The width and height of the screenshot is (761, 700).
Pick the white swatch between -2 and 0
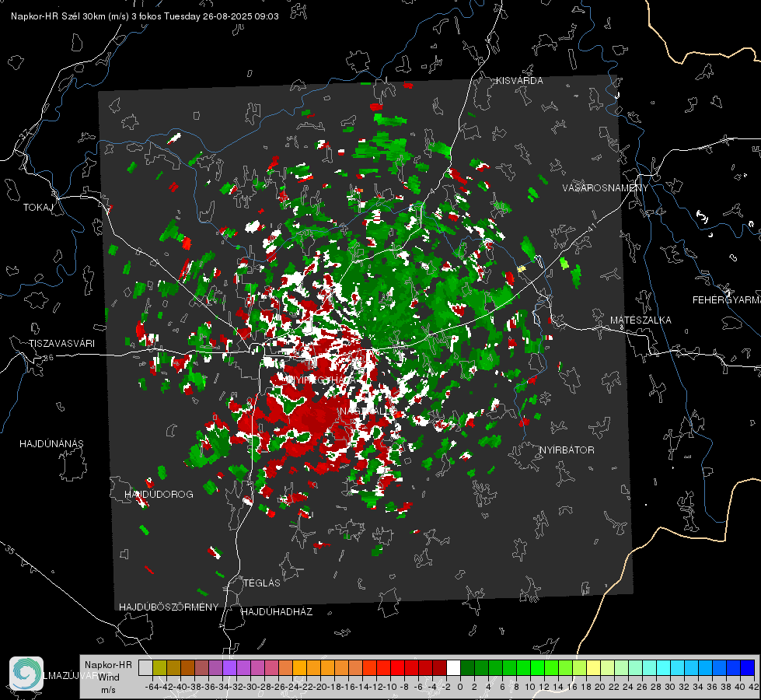click(x=453, y=667)
